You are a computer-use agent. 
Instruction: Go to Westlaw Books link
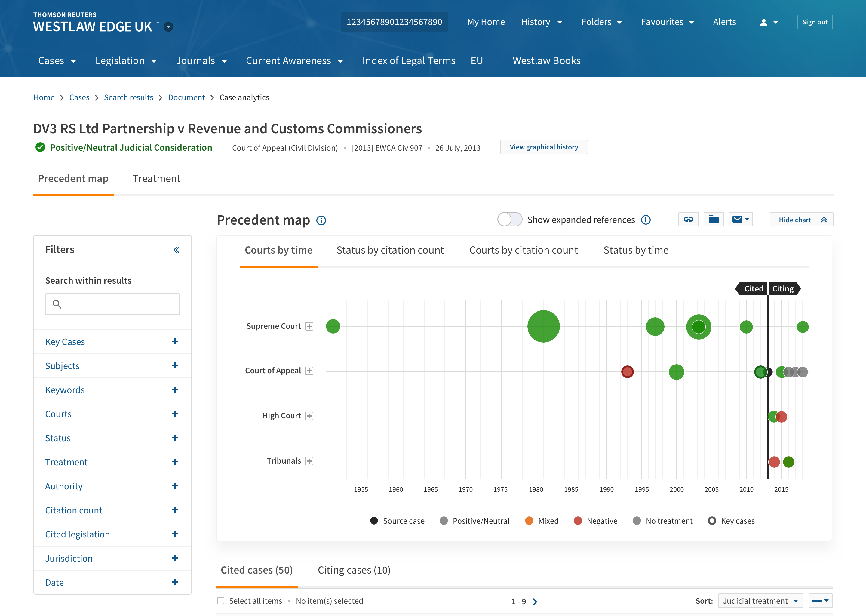pos(546,61)
